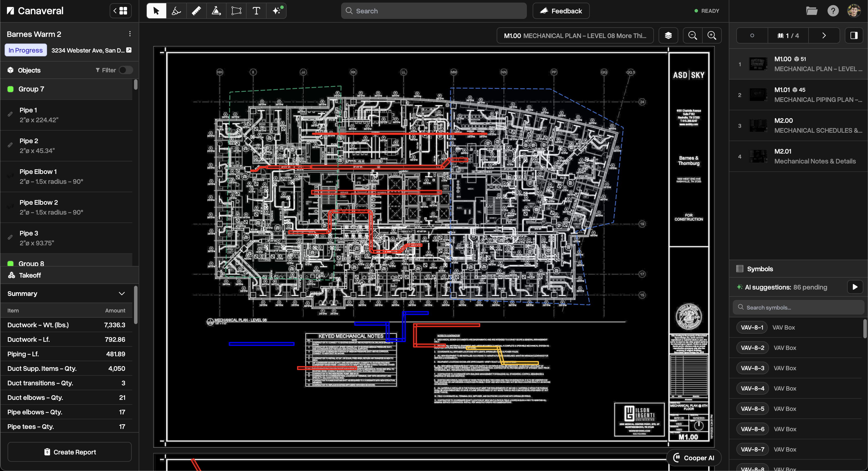Zoom out of the drawing
Screen dimensions: 868x471
pos(693,35)
